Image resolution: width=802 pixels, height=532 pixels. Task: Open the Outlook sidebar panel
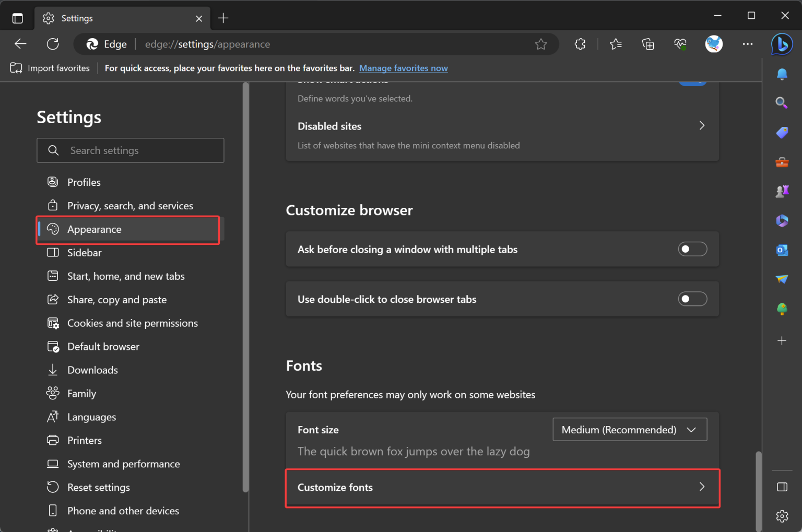coord(782,250)
